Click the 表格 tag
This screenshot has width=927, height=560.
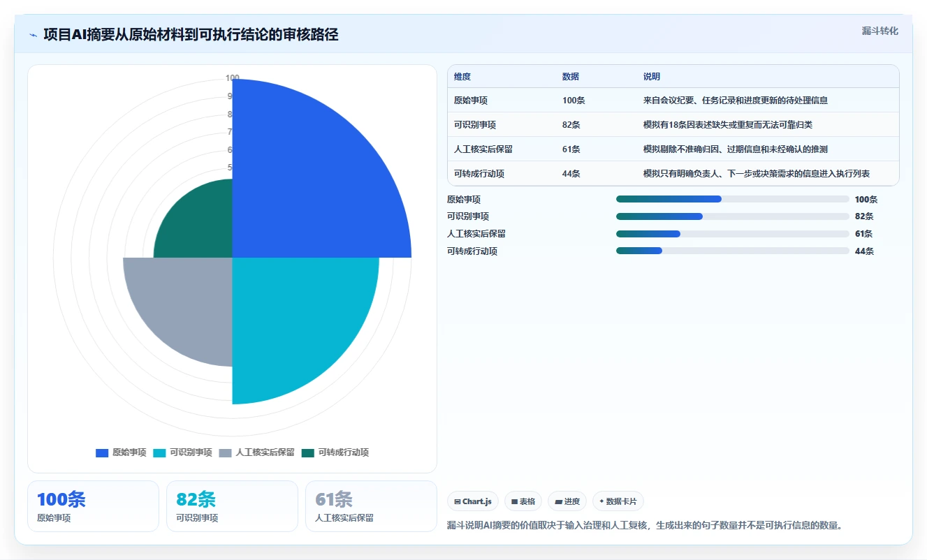523,501
